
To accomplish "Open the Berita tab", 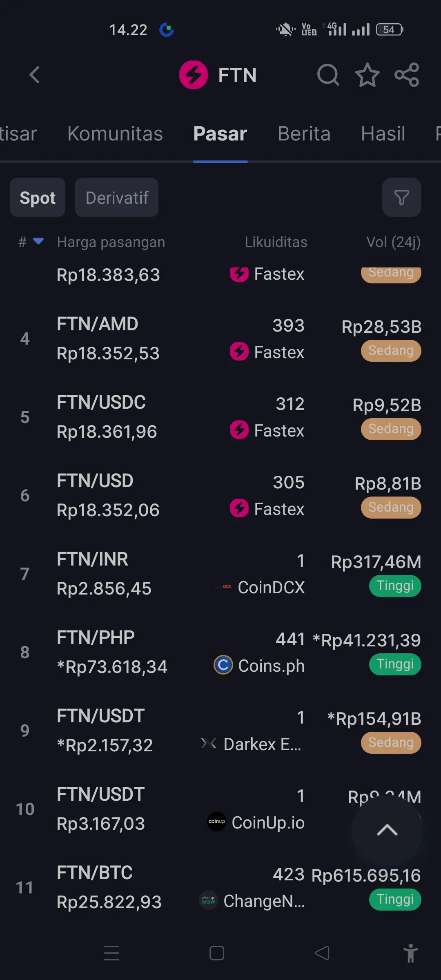I will [304, 134].
